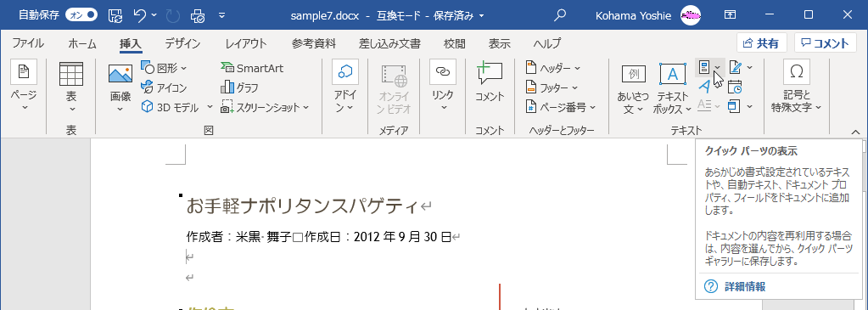Click the print preview icon in Quick Access
Viewport: 868px width, 310px height.
(197, 15)
